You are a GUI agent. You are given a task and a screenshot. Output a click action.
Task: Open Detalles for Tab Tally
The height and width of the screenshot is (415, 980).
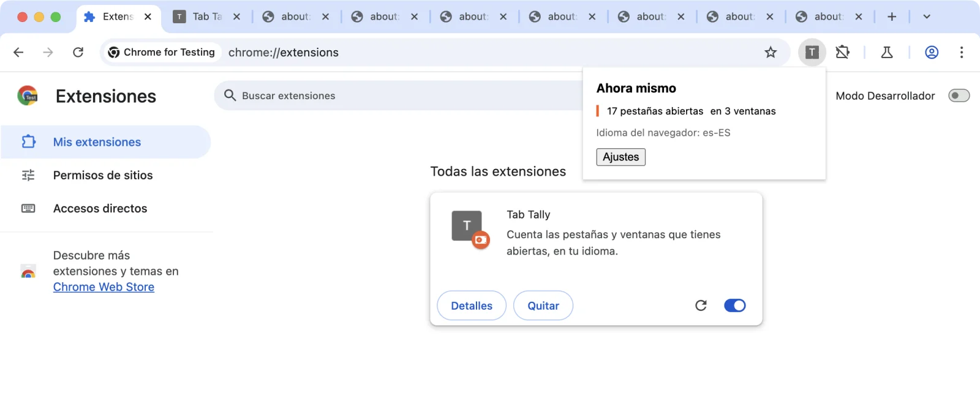pyautogui.click(x=472, y=305)
